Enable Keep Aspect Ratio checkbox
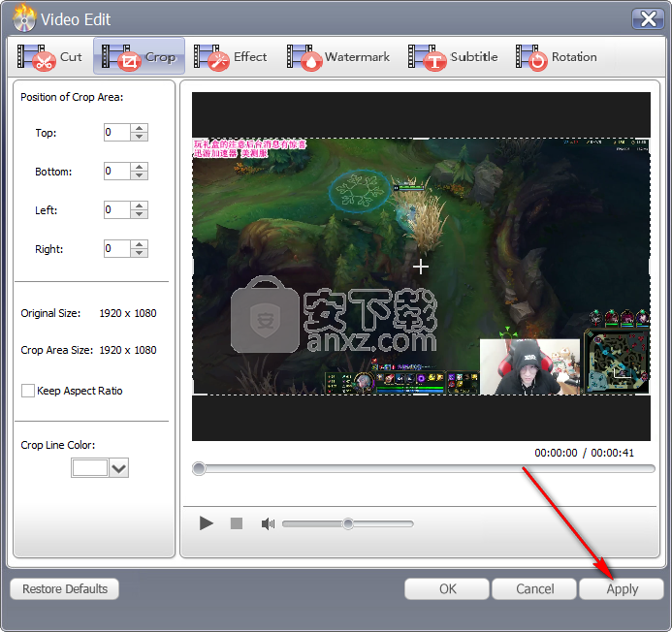Image resolution: width=672 pixels, height=632 pixels. click(28, 391)
